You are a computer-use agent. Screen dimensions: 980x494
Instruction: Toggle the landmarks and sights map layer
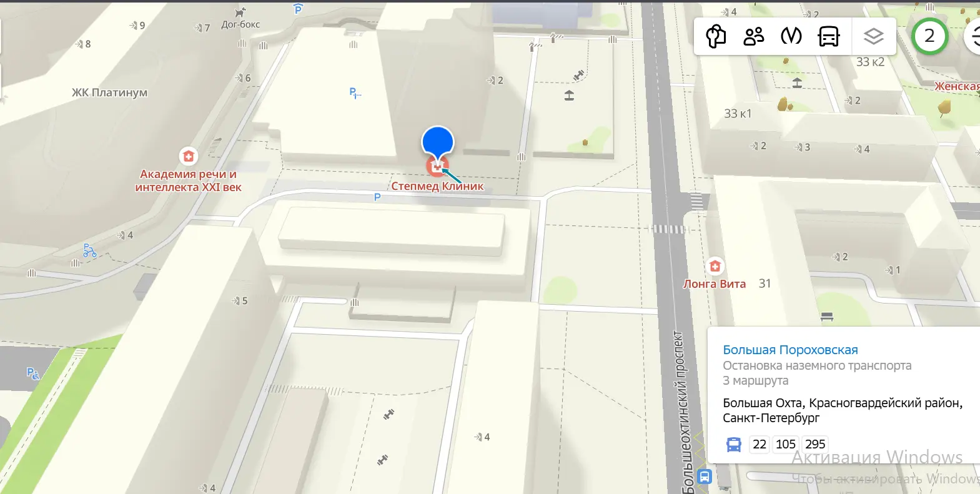pos(716,36)
